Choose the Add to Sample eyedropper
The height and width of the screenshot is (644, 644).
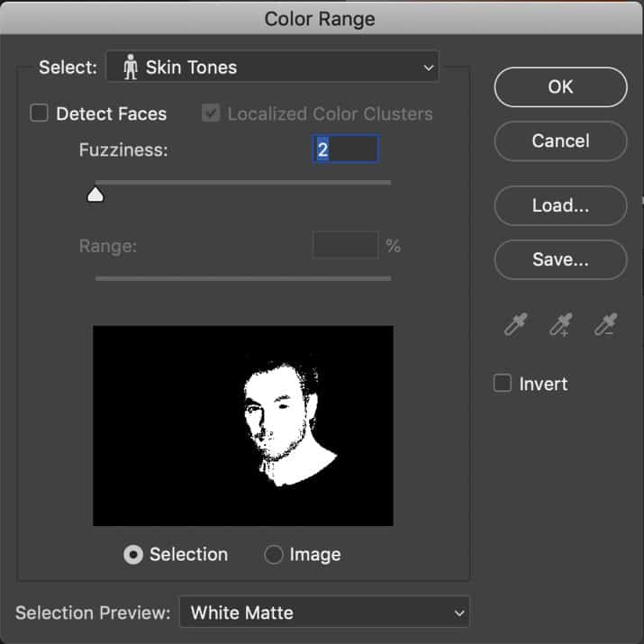tap(560, 324)
